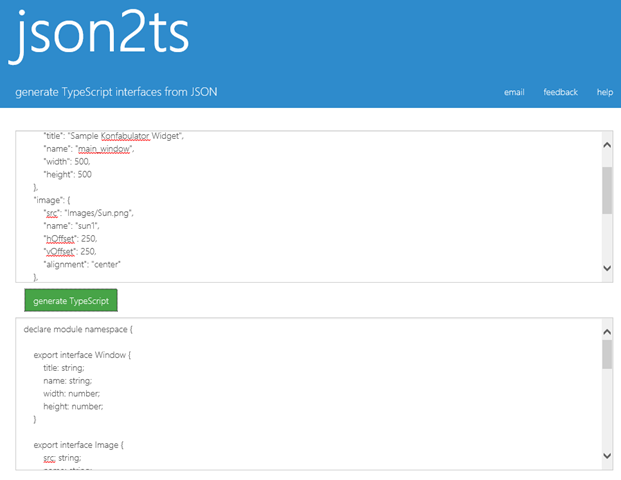
Task: Click the generate TypeScript button
Action: coord(71,300)
